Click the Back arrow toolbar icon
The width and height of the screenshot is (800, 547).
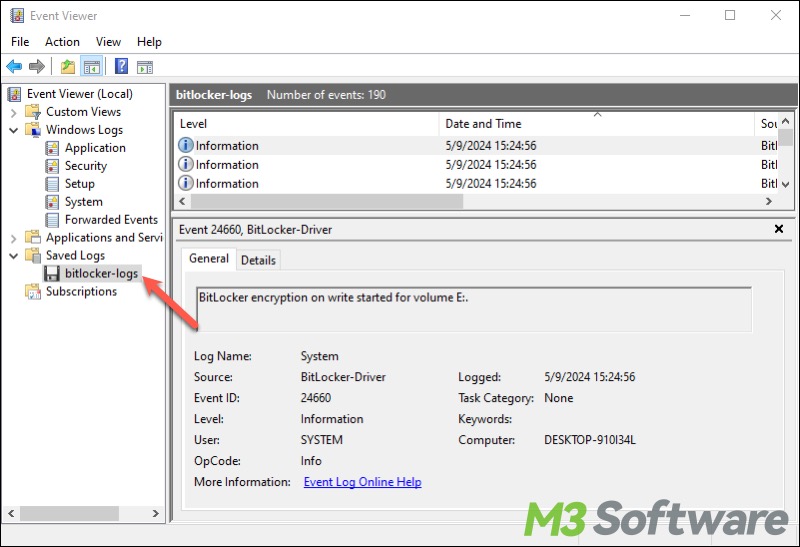(x=14, y=66)
